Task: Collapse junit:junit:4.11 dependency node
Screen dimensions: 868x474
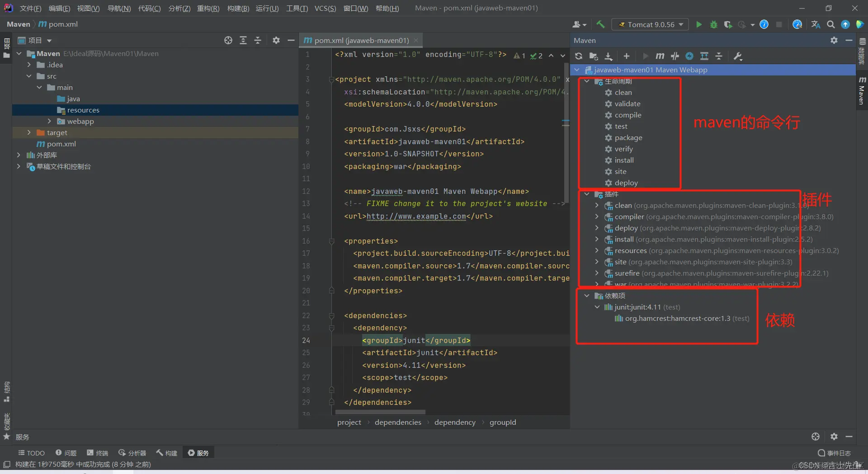Action: coord(597,307)
